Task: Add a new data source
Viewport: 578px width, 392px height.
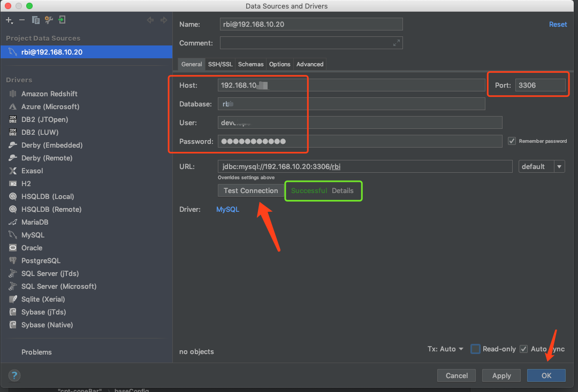Action: (x=10, y=20)
